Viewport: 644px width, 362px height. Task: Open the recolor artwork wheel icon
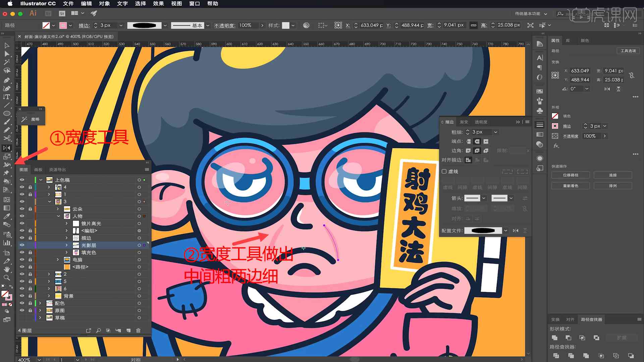[306, 25]
